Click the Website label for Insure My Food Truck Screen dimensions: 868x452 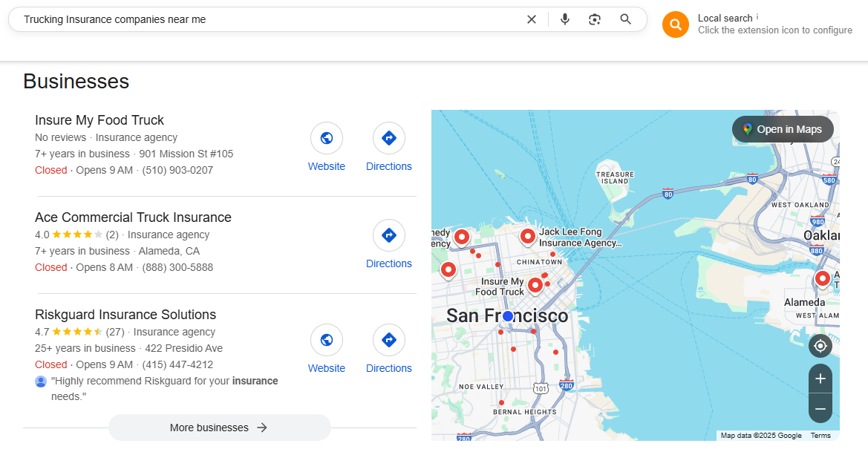(x=327, y=166)
